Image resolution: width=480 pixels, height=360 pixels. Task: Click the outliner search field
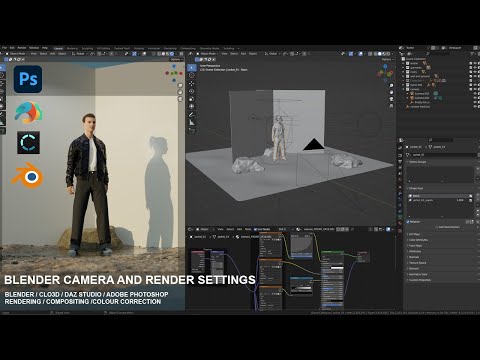[438, 53]
